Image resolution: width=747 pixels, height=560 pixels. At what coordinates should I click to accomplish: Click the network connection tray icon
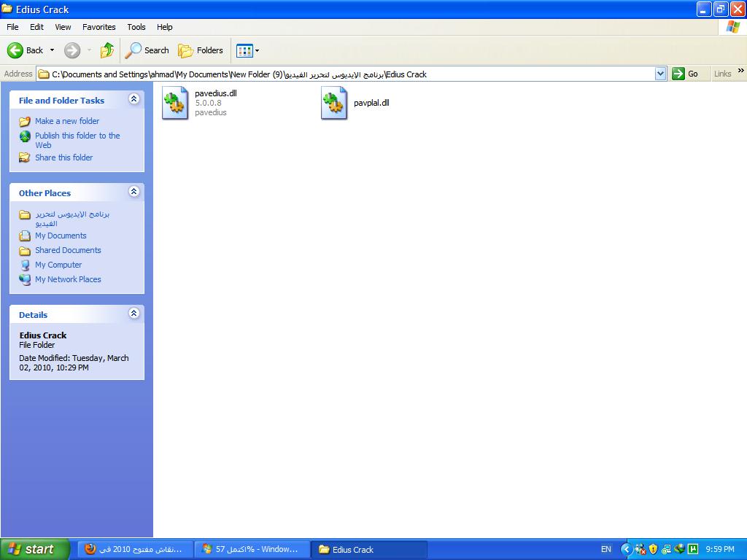666,550
